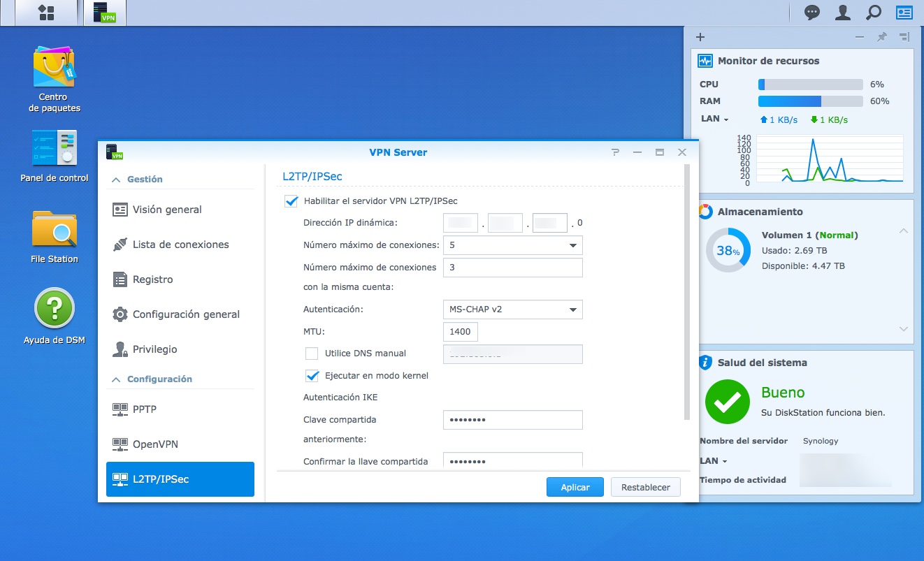This screenshot has width=924, height=561.
Task: Open Lista de conexiones in the sidebar
Action: tap(180, 245)
